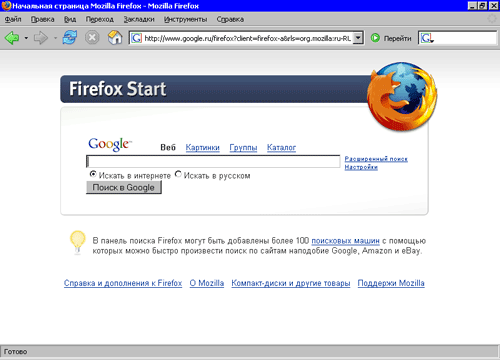The height and width of the screenshot is (360, 500).
Task: Open Справка и дополнения к Firefox link
Action: [123, 283]
